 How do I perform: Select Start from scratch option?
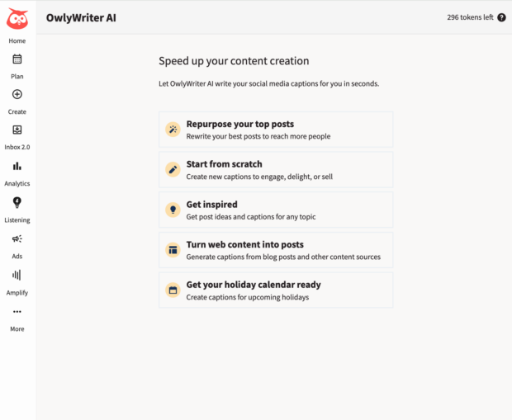tap(276, 170)
